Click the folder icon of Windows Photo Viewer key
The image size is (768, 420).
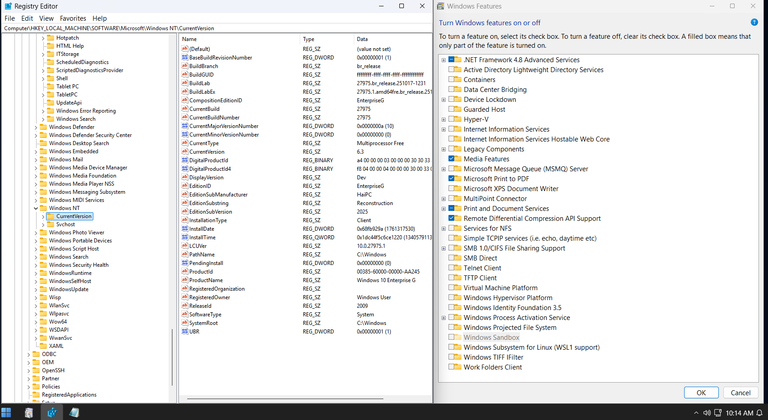click(x=43, y=233)
